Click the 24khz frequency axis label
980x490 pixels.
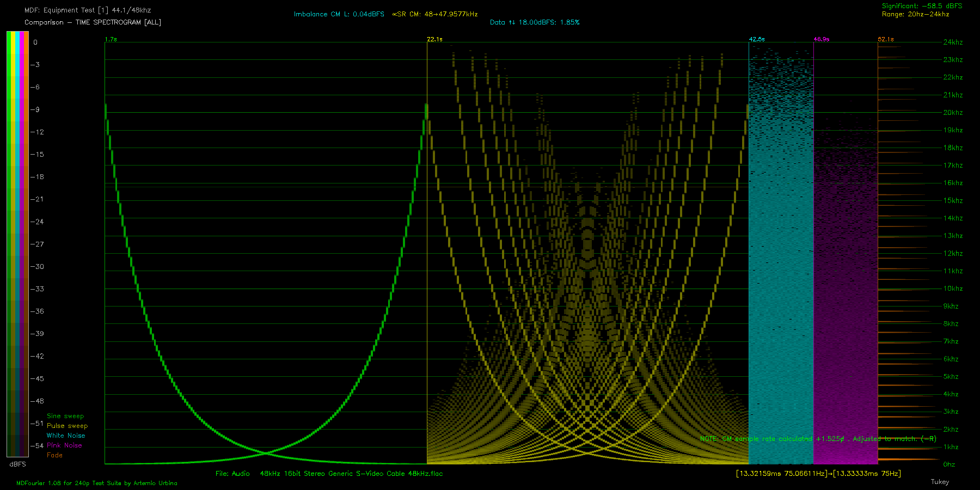[953, 42]
